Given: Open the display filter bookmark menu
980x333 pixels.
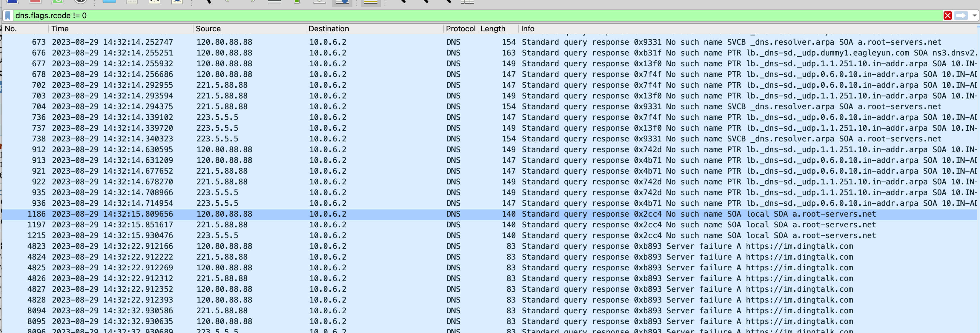Looking at the screenshot, I should click(x=7, y=16).
